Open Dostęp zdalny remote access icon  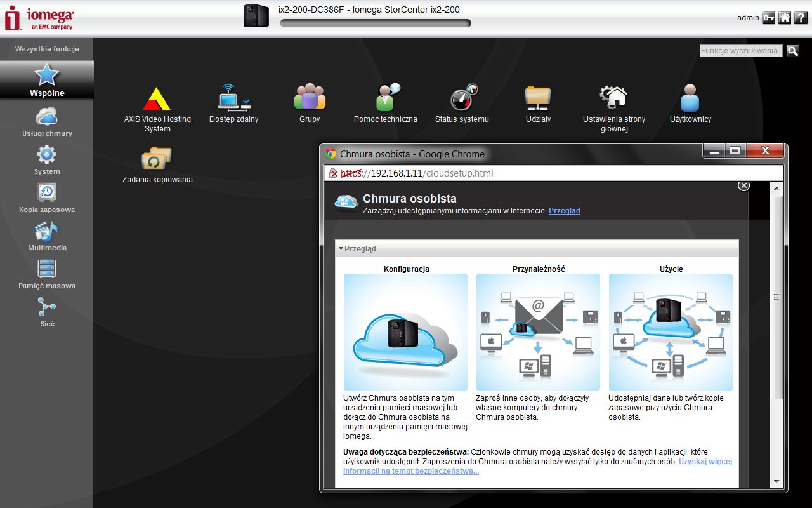tap(234, 97)
